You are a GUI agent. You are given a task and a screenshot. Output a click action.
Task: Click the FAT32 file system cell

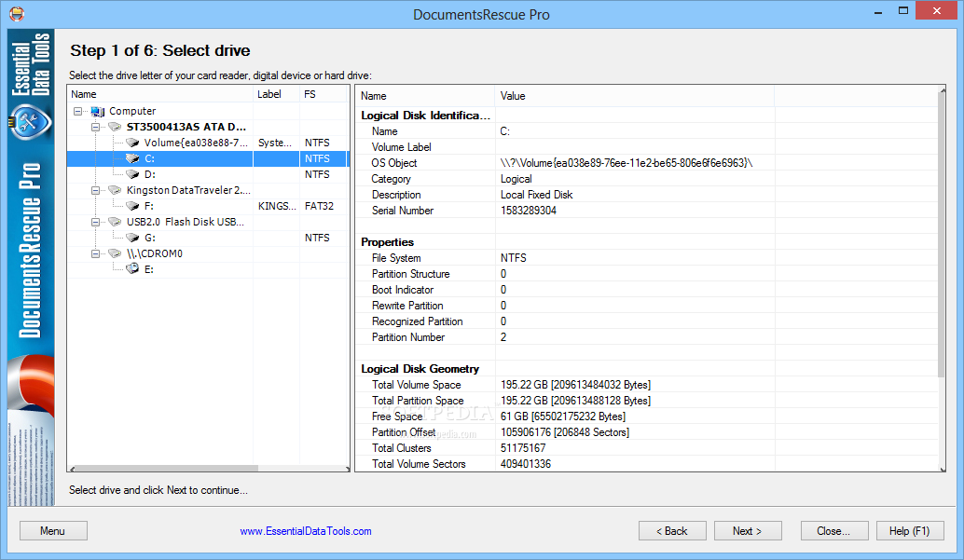[x=319, y=206]
